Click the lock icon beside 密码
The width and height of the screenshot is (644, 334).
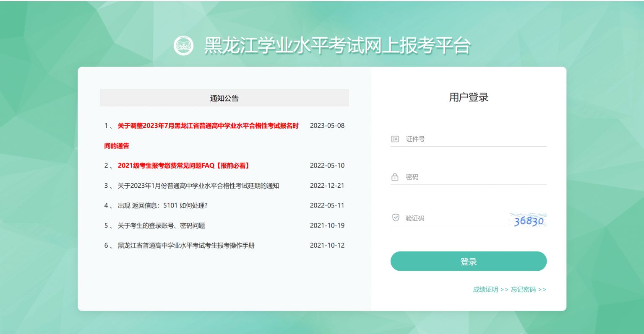click(x=395, y=177)
